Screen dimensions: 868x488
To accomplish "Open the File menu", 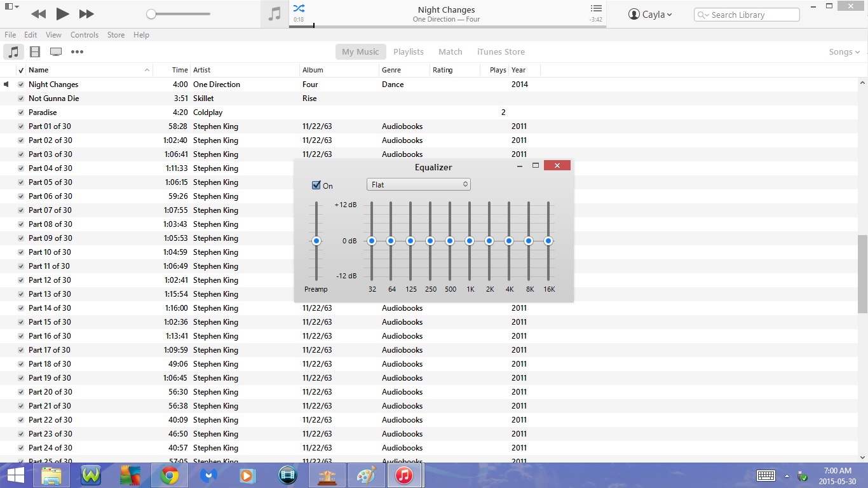I will (x=10, y=35).
